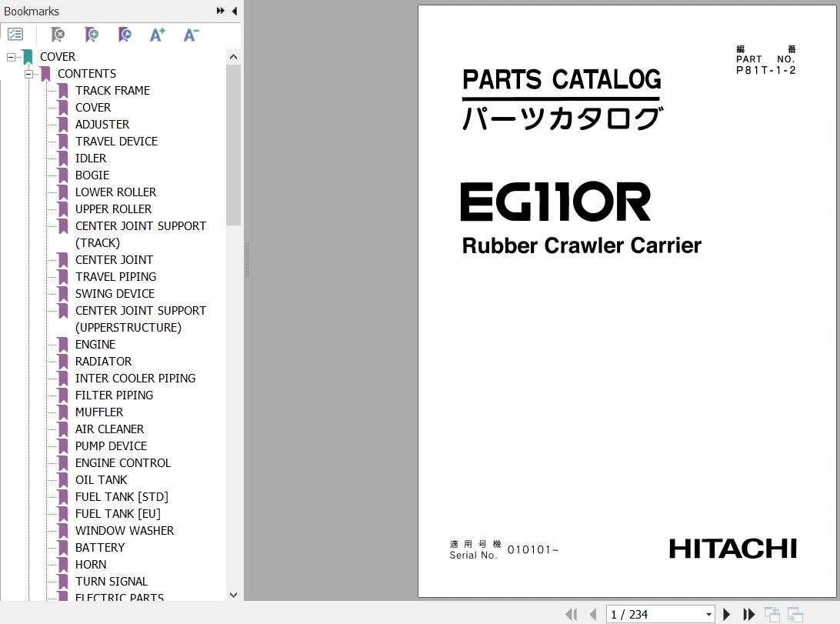Increase bookmark text size with A+ icon
Screen dimensions: 840x624
[158, 35]
